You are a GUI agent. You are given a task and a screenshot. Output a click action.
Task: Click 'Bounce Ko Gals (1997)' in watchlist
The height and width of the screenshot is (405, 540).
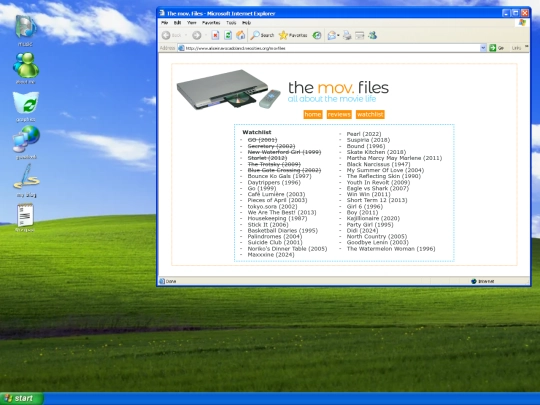pyautogui.click(x=279, y=176)
